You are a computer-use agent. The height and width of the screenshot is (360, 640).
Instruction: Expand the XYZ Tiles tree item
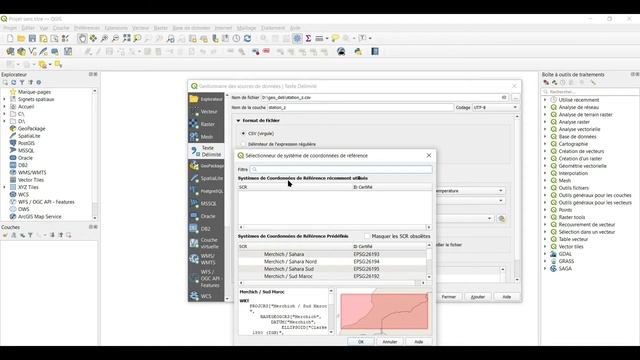(4, 187)
